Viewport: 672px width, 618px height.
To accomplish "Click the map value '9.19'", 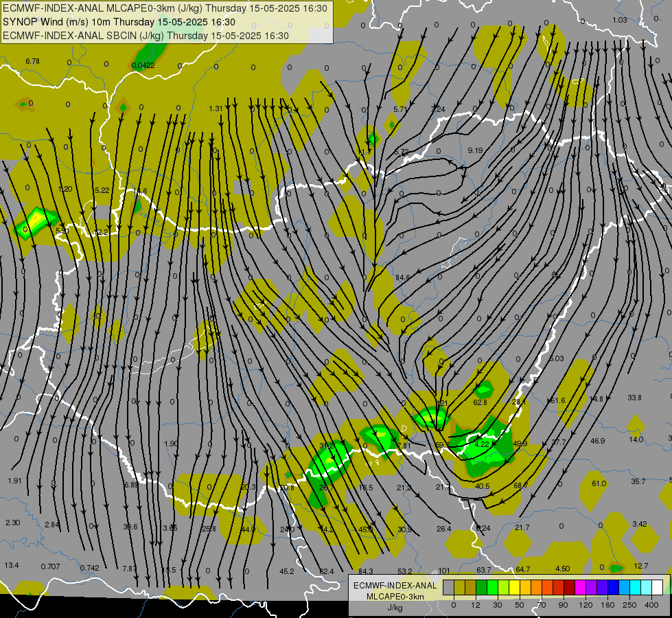I will click(475, 150).
